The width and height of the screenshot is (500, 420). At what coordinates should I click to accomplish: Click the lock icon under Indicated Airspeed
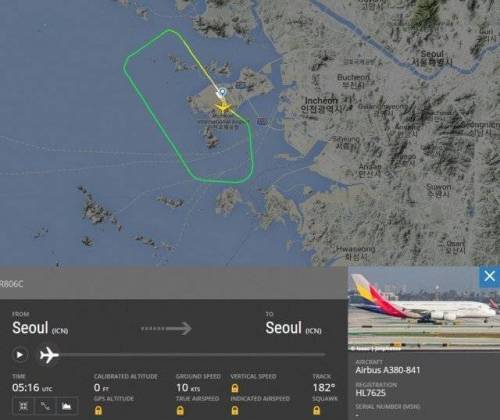(x=235, y=410)
